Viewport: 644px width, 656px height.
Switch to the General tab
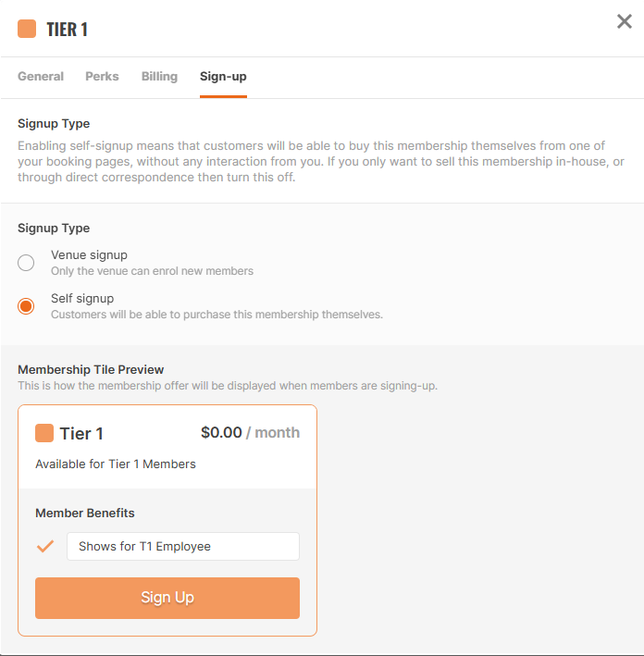tap(41, 76)
